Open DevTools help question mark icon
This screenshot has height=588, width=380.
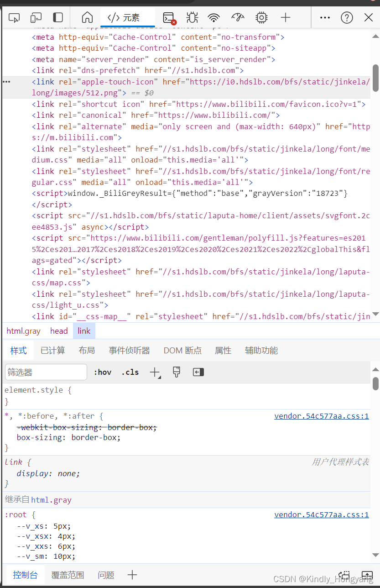347,18
